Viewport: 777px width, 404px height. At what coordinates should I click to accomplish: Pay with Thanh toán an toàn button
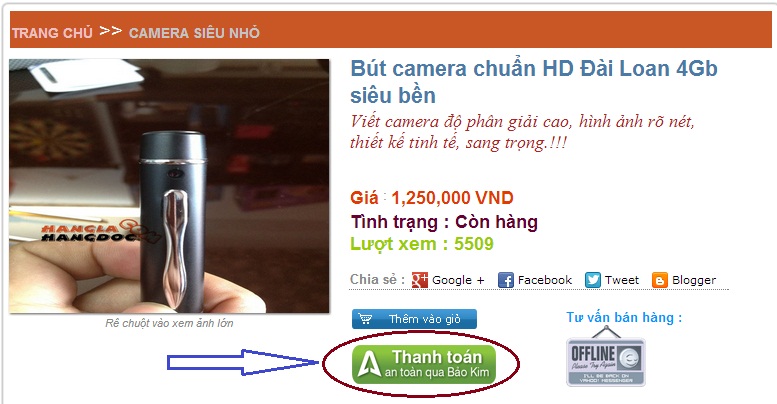tap(424, 364)
